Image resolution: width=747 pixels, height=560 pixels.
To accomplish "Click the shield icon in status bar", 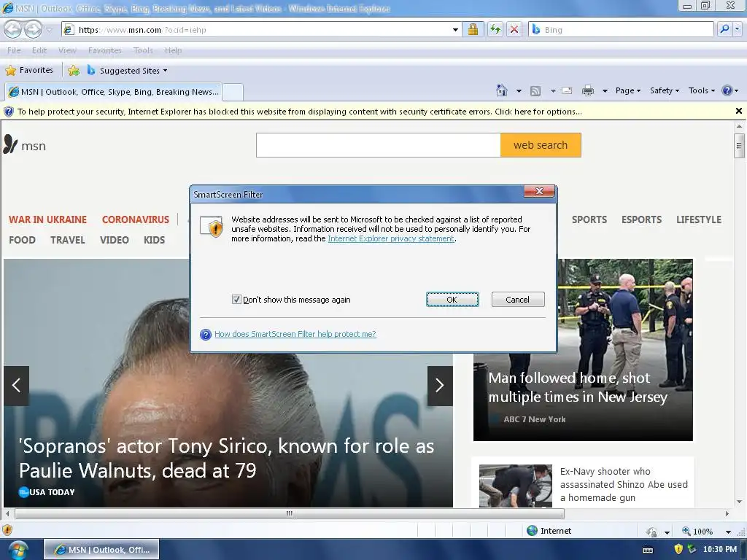I will click(7, 530).
